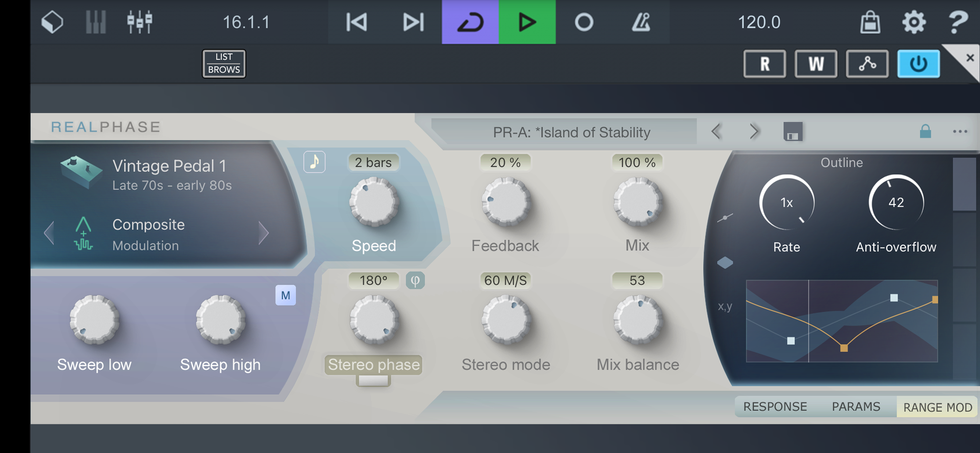This screenshot has width=980, height=453.
Task: Click the 2 bars speed value
Action: (x=373, y=163)
